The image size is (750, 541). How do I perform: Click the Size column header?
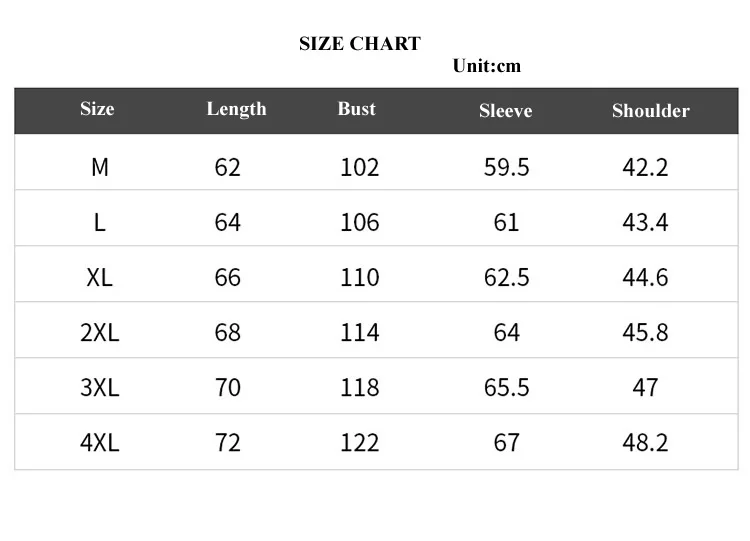(97, 109)
